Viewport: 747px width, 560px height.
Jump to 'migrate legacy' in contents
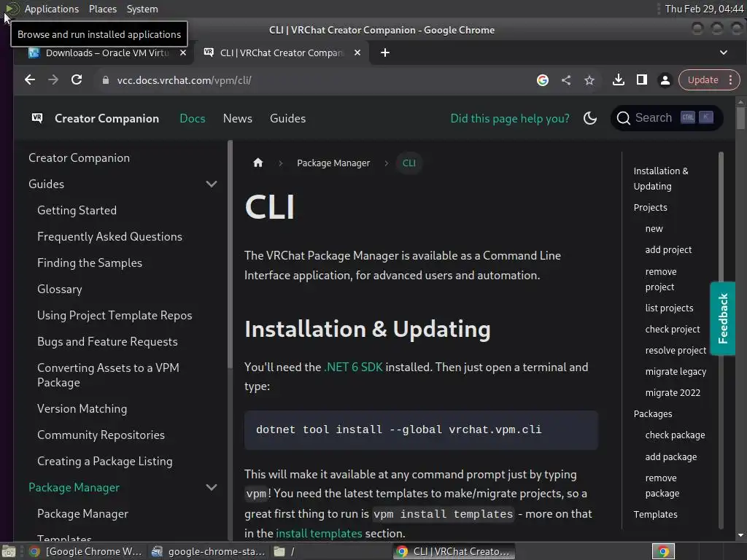[x=676, y=371]
